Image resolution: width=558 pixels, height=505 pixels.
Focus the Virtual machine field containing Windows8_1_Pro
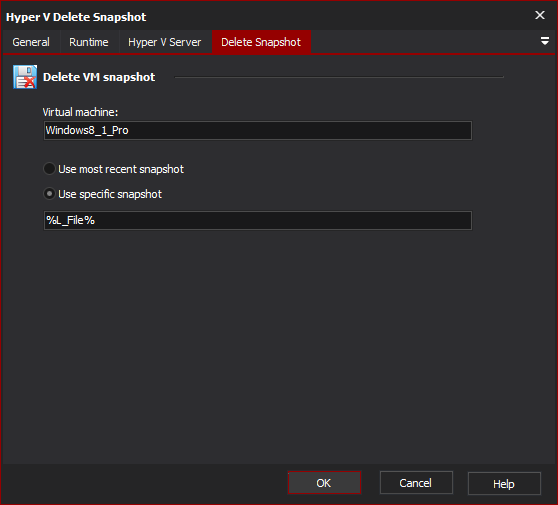click(258, 130)
